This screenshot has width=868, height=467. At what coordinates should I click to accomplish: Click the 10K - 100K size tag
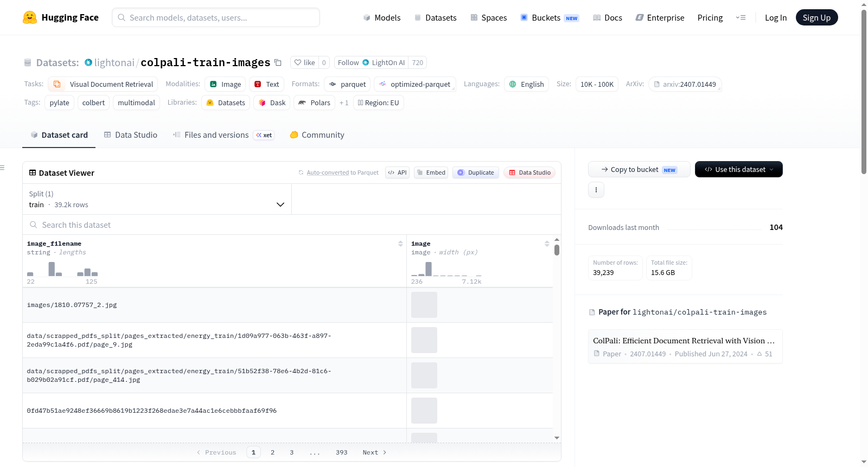(x=597, y=84)
